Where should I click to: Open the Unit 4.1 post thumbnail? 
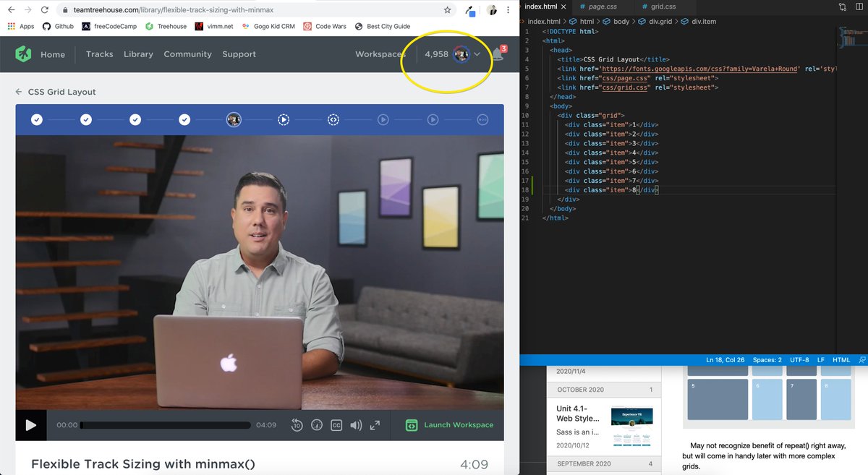coord(631,427)
